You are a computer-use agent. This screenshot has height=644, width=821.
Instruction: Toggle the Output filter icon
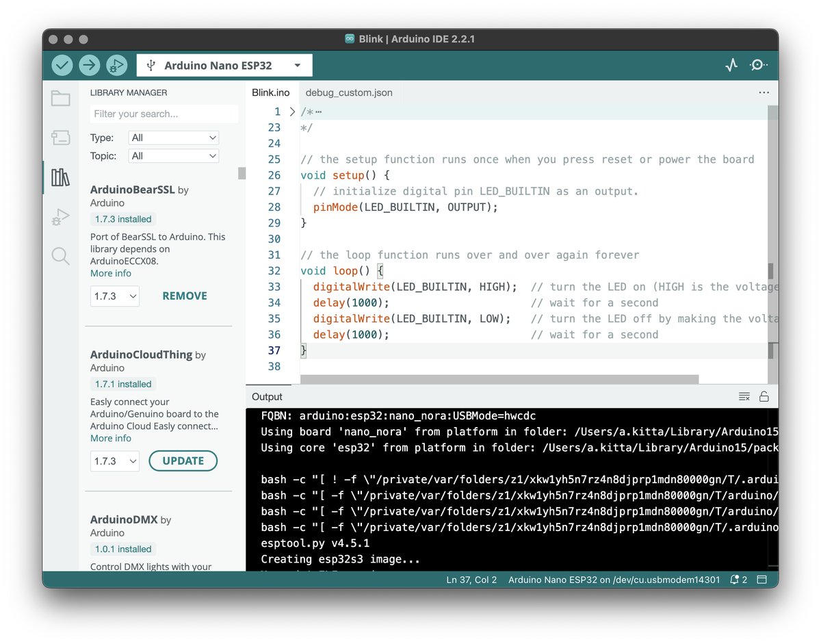744,396
